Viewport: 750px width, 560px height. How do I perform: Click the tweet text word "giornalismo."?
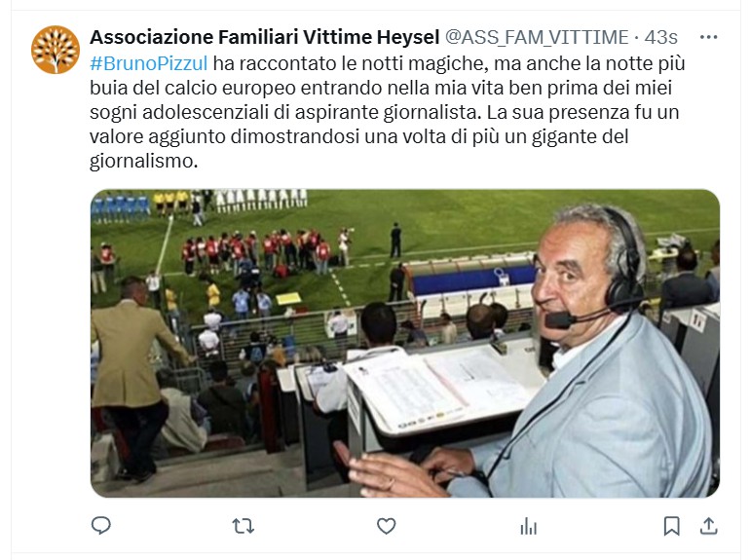pos(144,161)
